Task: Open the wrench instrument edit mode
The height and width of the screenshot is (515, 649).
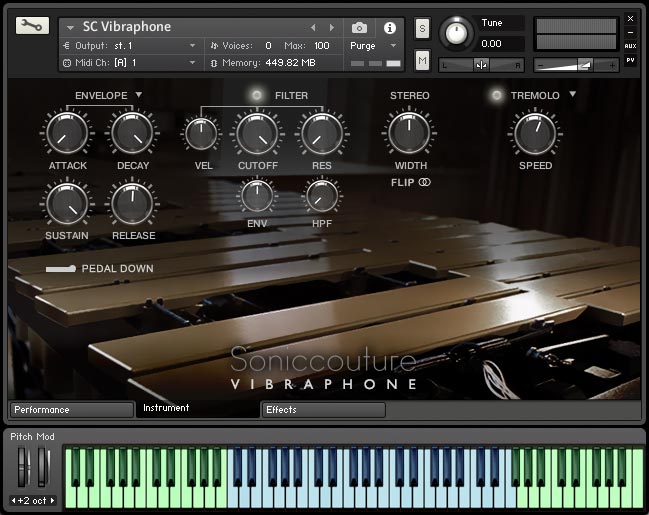Action: [32, 26]
